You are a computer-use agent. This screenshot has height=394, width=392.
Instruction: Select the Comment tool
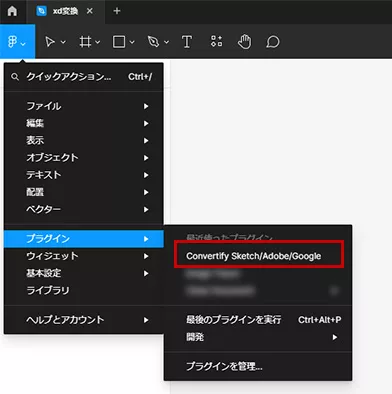273,42
